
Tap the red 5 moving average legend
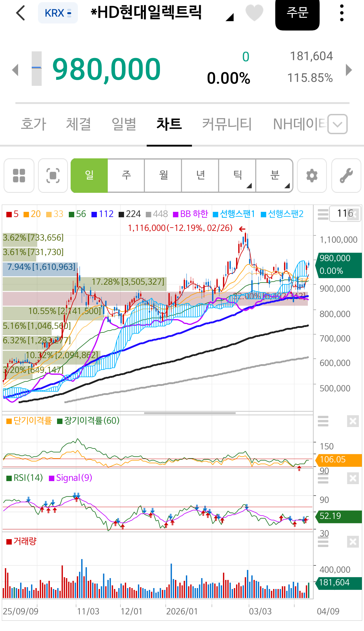point(12,214)
